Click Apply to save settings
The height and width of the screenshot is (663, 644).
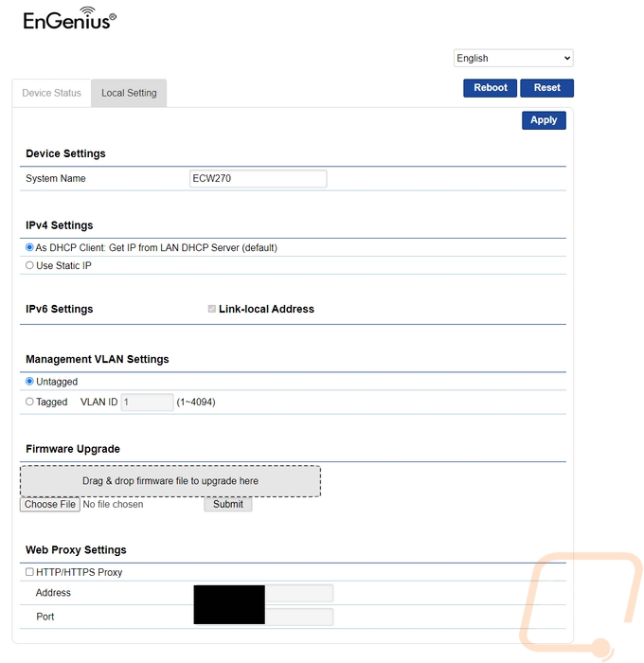(543, 120)
